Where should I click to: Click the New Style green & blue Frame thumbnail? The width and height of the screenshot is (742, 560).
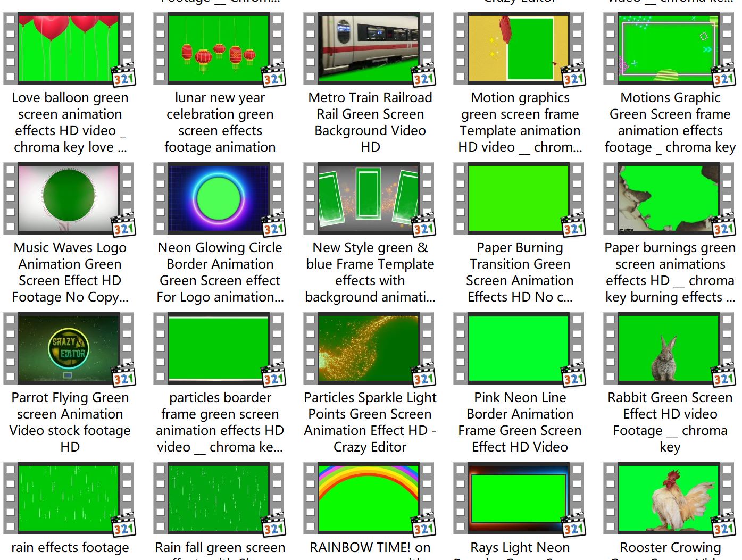[369, 198]
